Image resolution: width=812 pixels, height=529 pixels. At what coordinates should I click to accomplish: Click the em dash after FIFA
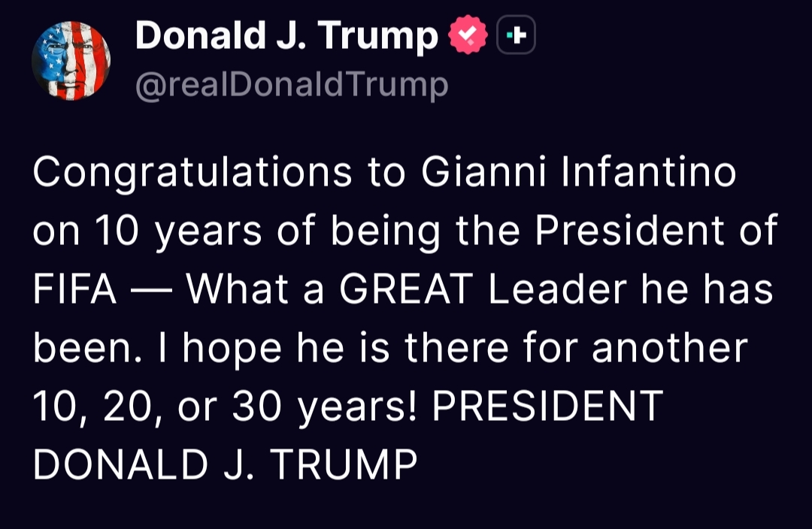152,291
